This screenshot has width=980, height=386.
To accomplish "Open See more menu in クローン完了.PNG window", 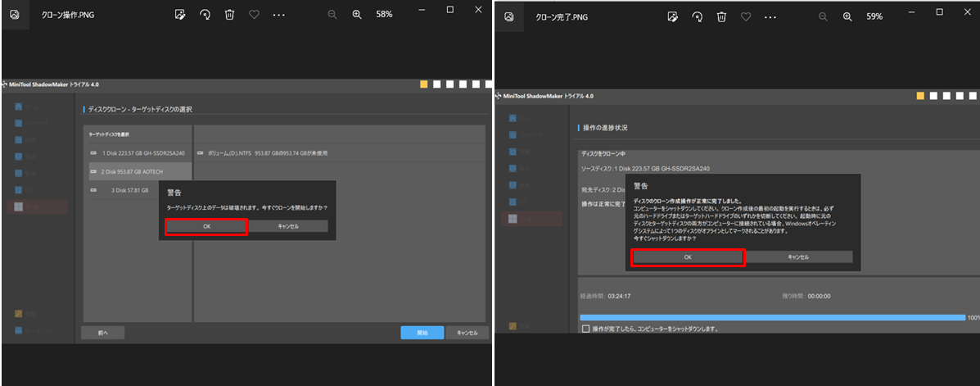I will pyautogui.click(x=770, y=17).
